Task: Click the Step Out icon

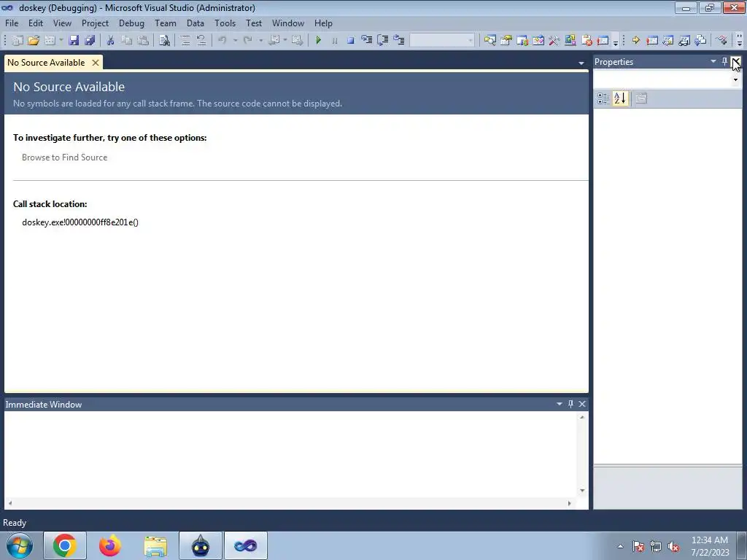Action: point(399,41)
